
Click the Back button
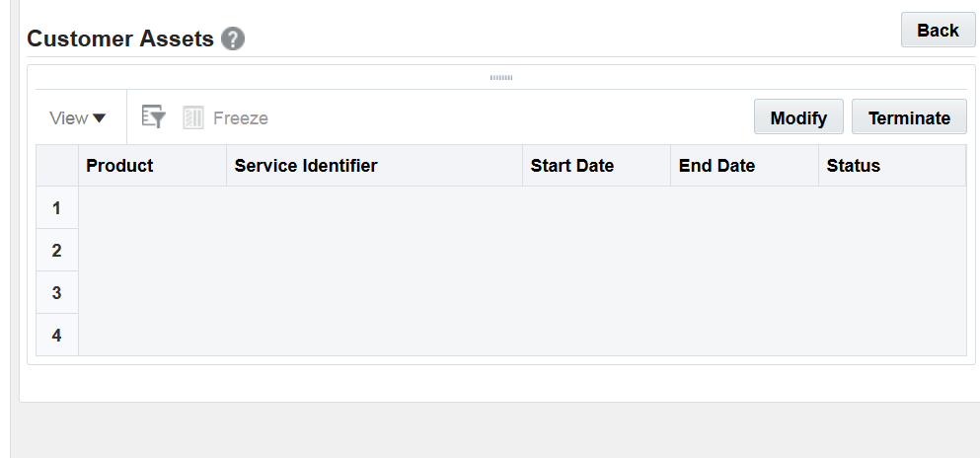[x=938, y=31]
